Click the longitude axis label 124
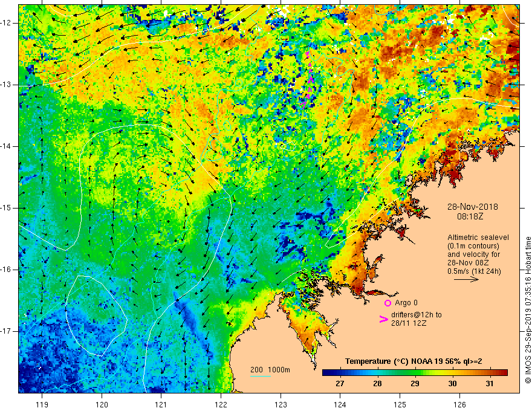Viewport: 532px width, 411px height. click(340, 404)
